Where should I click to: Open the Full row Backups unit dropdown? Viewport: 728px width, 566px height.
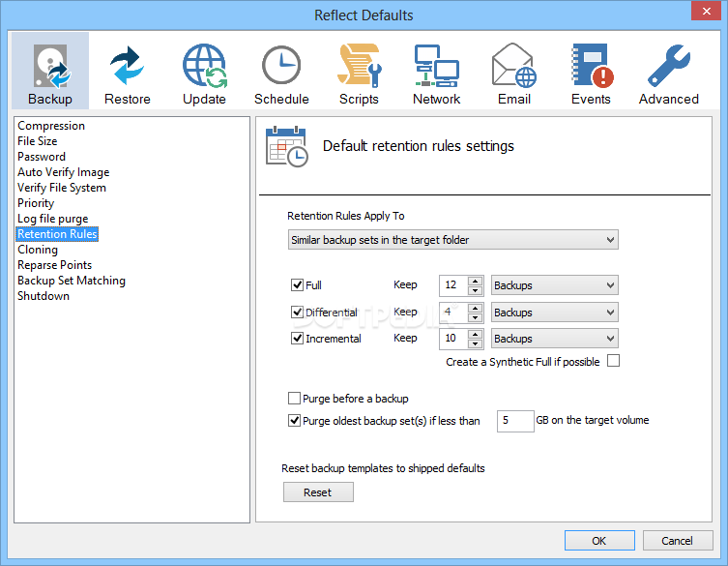(555, 285)
